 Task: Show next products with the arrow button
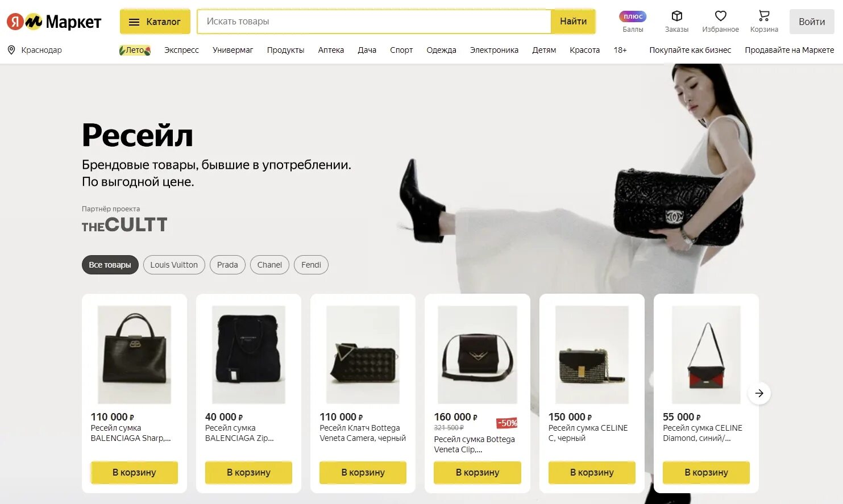759,393
